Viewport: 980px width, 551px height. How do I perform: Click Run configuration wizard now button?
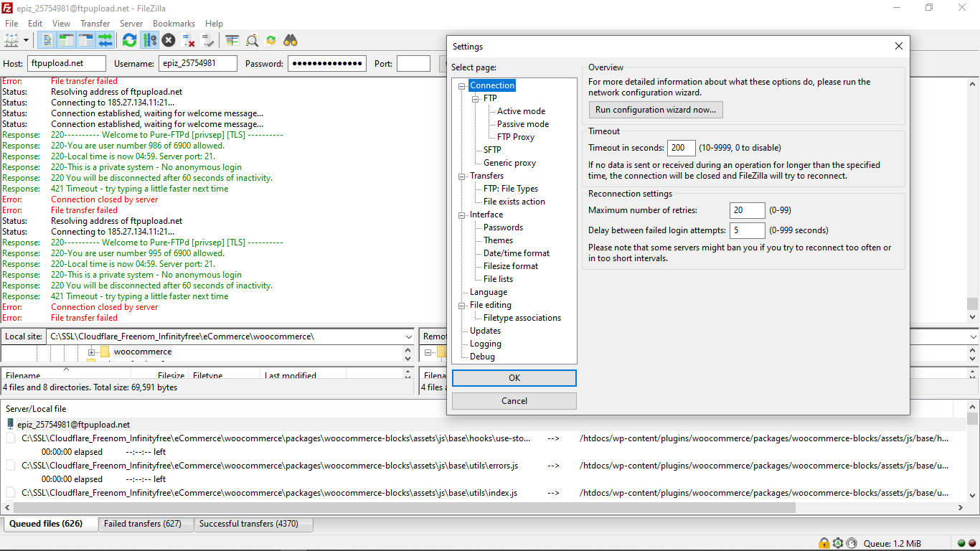655,110
